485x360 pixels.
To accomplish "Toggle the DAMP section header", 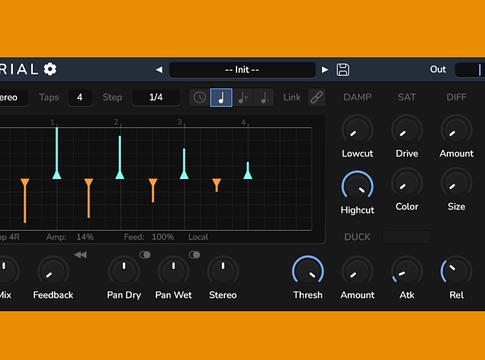I will click(x=357, y=97).
